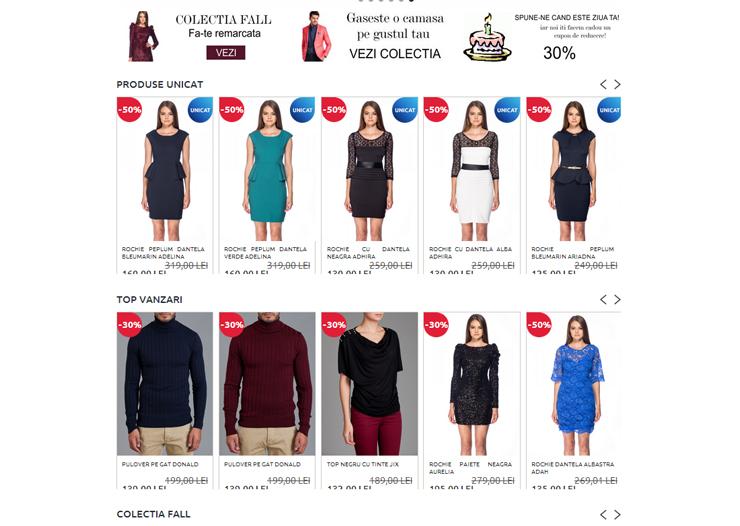Open Top Negru Cu Tinte Jix image
Viewport: 740px width, 526px height.
(370, 384)
